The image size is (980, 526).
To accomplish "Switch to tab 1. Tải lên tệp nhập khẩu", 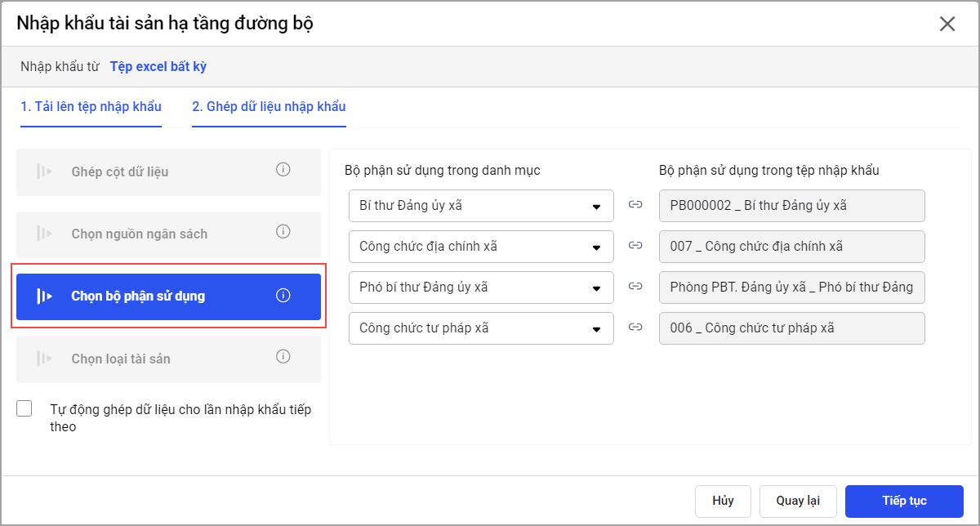I will coord(91,107).
